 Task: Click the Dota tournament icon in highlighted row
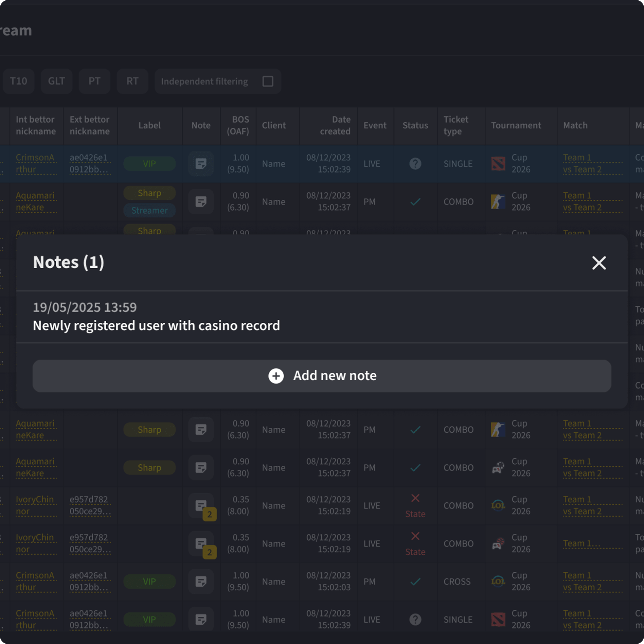pyautogui.click(x=498, y=164)
